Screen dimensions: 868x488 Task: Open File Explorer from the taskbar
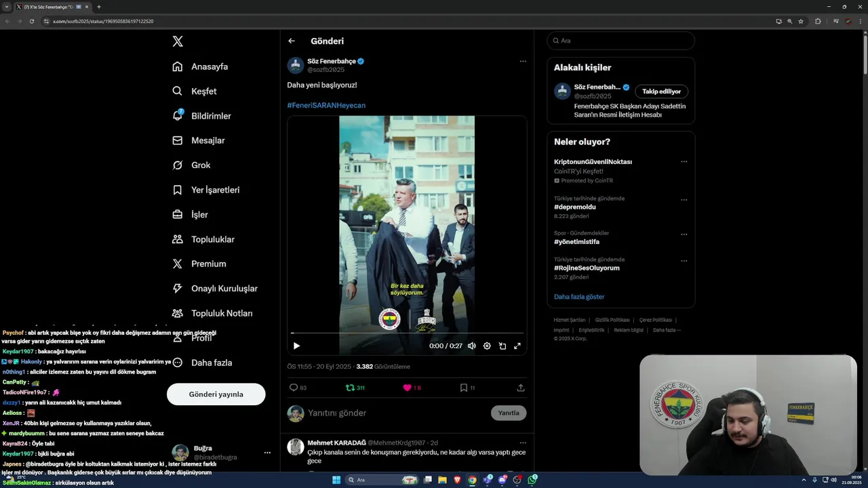[x=442, y=480]
